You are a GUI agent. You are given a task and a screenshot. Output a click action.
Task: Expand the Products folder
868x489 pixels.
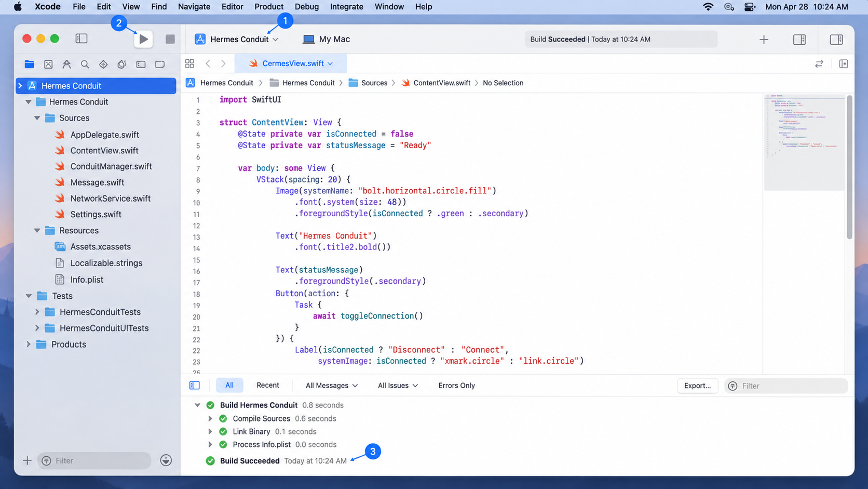tap(29, 344)
